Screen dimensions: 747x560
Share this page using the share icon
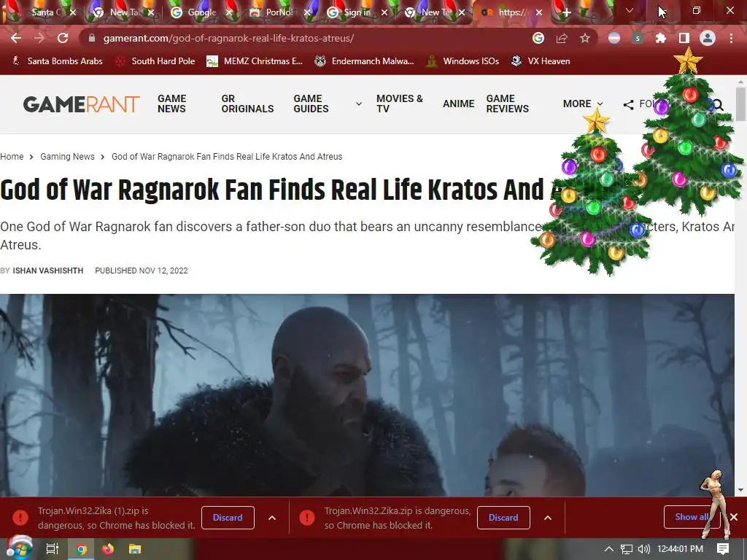[x=562, y=38]
